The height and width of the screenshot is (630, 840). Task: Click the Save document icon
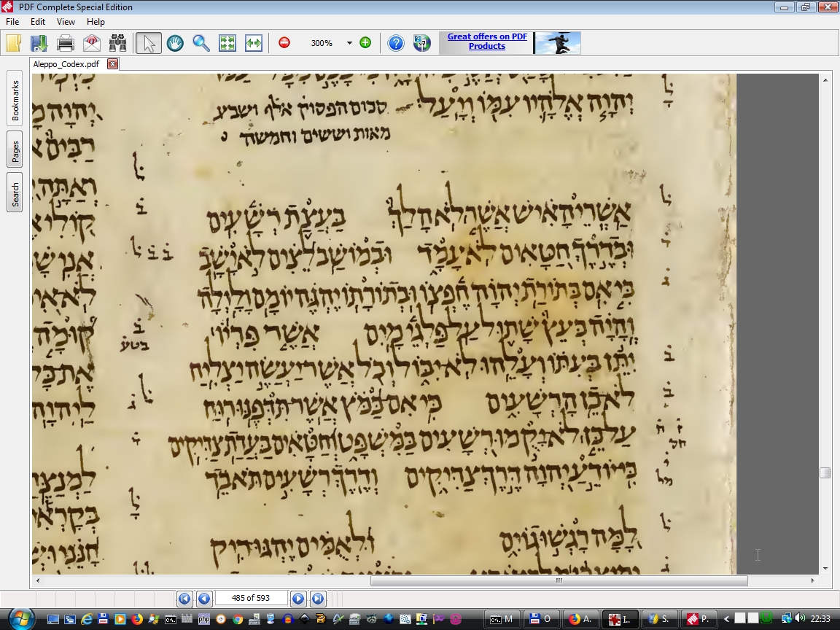coord(39,43)
